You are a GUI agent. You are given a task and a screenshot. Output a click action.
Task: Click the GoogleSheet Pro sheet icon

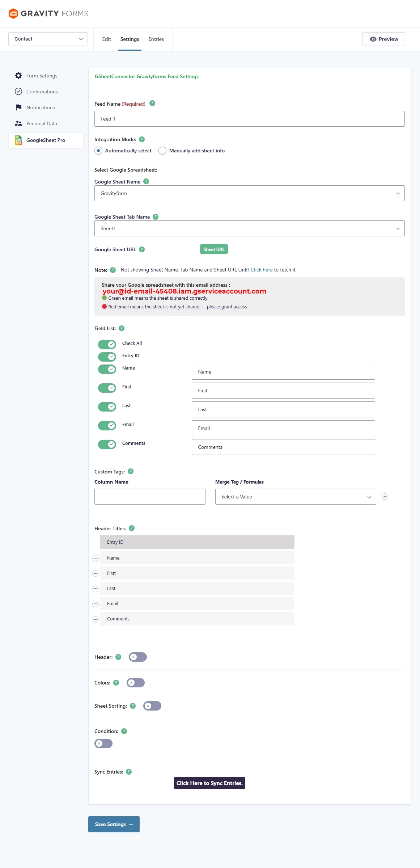click(18, 140)
